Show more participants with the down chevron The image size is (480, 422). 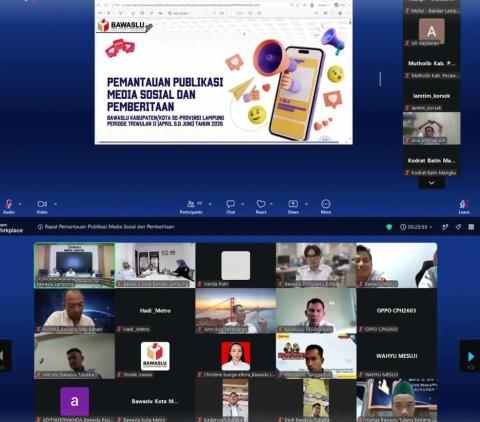click(x=431, y=183)
